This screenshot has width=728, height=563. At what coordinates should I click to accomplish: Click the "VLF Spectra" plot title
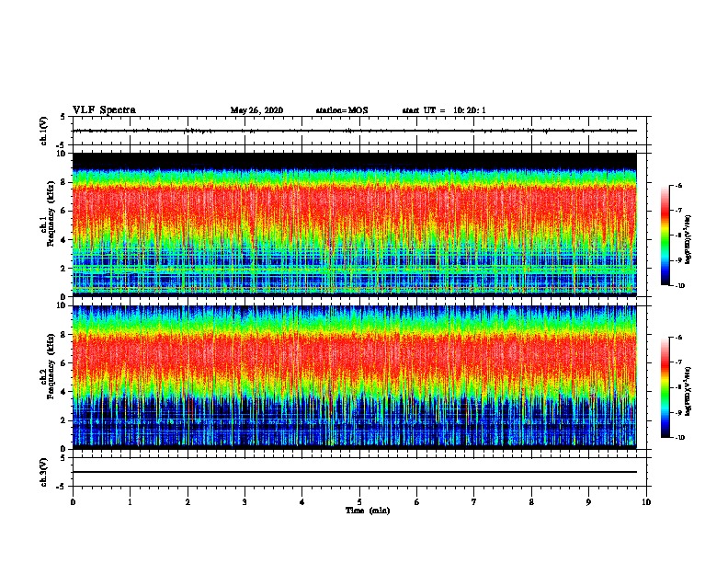(x=104, y=110)
